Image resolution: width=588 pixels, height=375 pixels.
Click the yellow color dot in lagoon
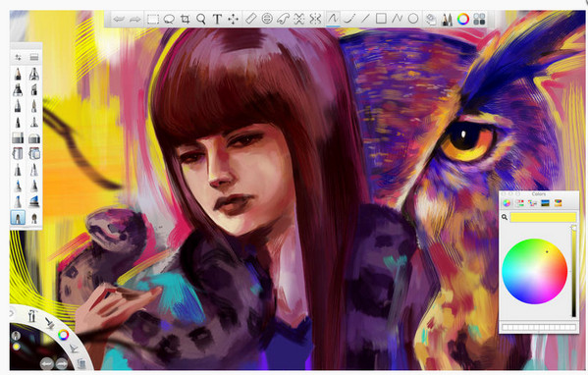click(x=16, y=347)
